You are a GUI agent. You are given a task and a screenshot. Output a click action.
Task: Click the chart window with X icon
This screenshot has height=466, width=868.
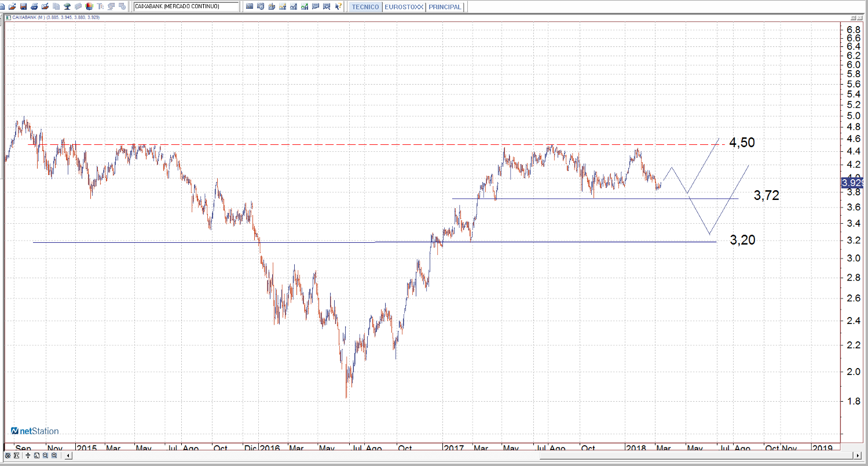point(327,6)
